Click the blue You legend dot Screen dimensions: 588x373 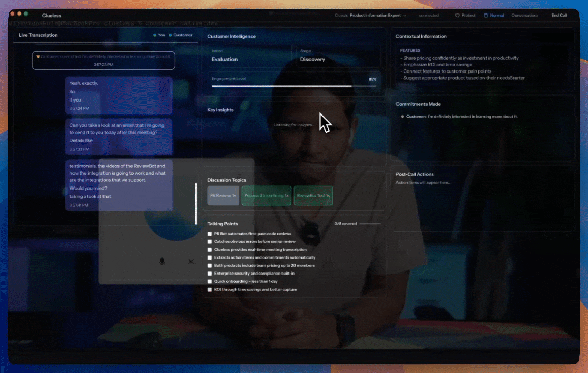(154, 35)
